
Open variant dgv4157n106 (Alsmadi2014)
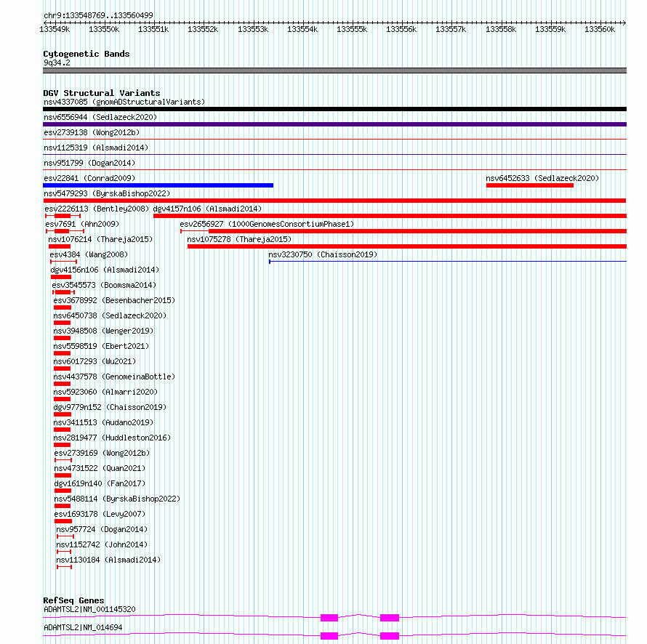[207, 209]
